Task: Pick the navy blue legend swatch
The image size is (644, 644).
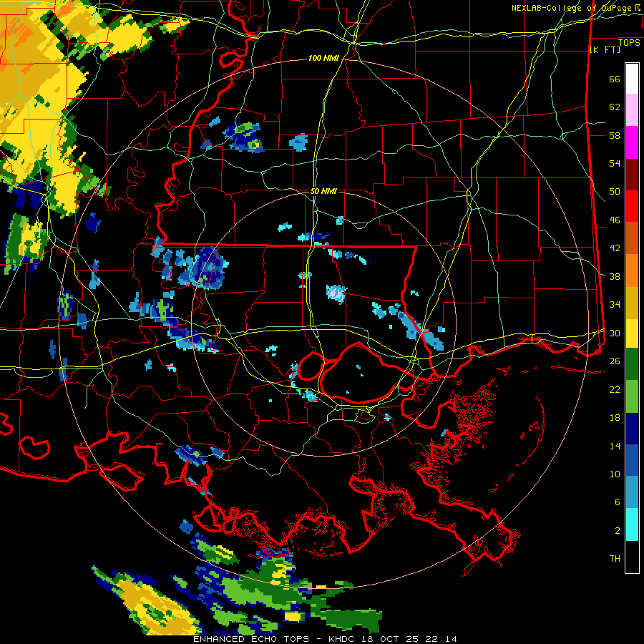Action: coord(632,429)
